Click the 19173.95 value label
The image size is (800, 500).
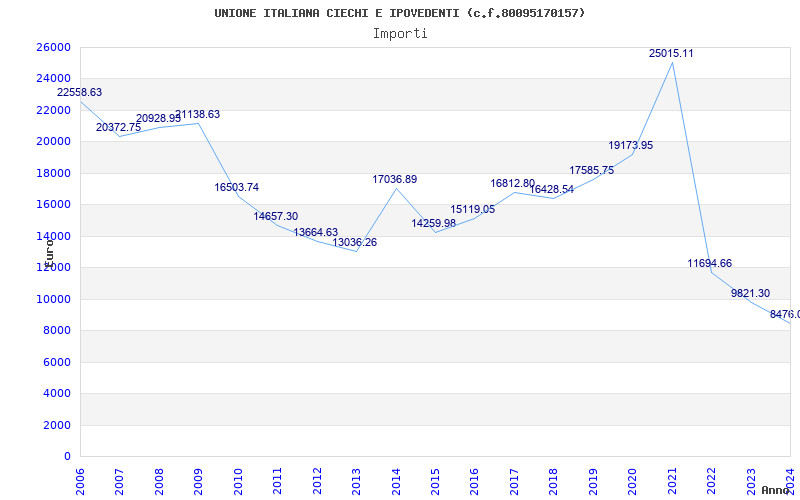coord(631,145)
